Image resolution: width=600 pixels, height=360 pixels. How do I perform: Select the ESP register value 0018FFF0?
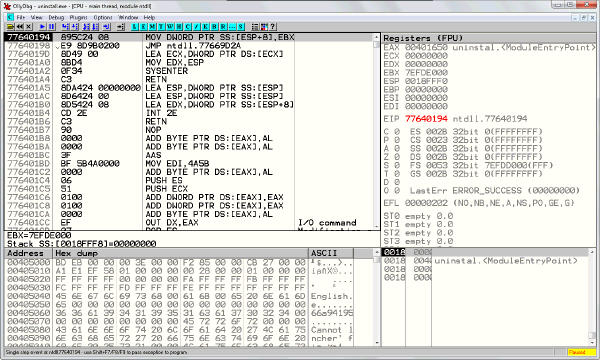pyautogui.click(x=426, y=81)
